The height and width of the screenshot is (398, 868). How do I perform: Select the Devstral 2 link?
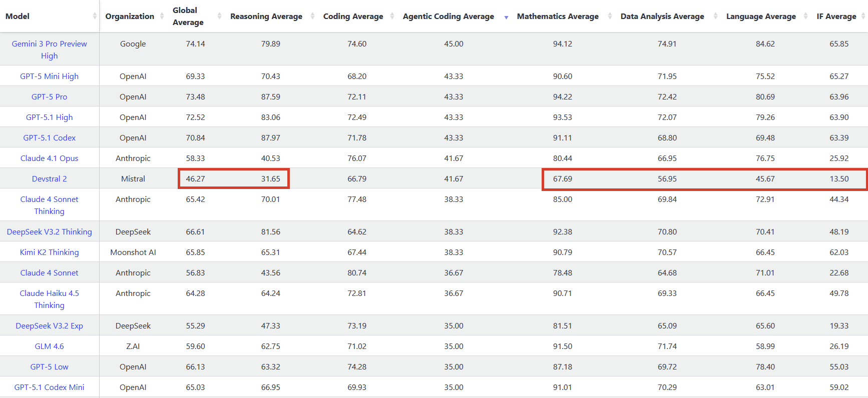pos(50,178)
